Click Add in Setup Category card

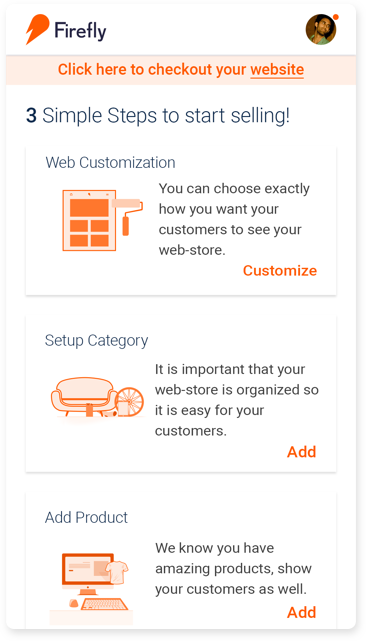302,452
